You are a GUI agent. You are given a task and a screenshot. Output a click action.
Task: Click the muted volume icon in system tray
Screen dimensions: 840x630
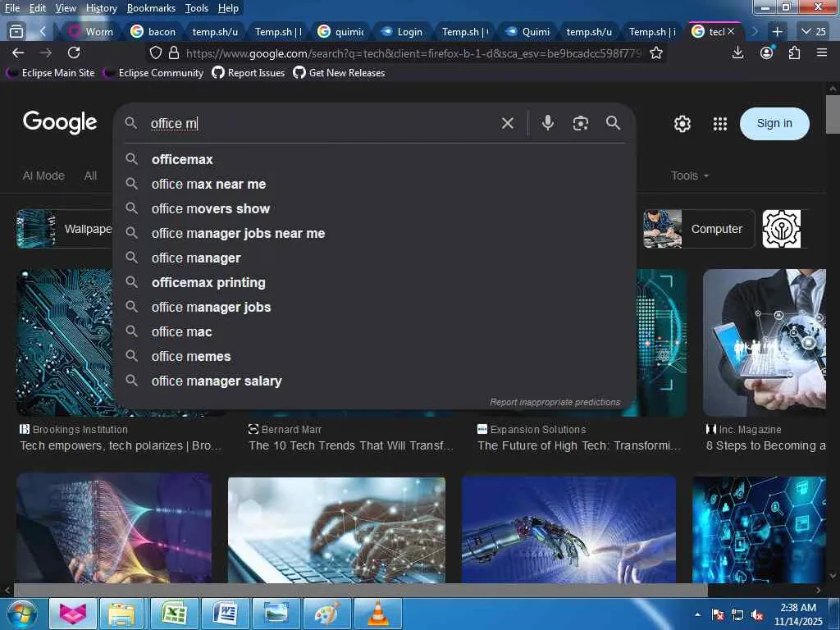(757, 615)
